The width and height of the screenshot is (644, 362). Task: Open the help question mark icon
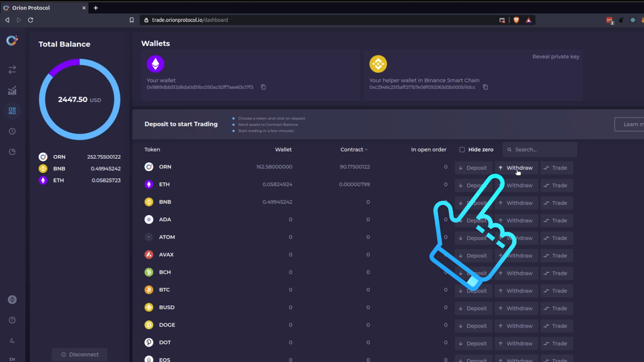point(12,320)
